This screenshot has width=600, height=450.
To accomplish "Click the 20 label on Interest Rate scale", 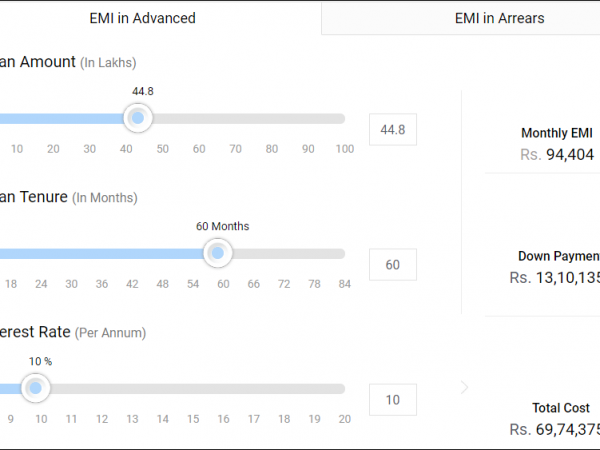I will (x=344, y=419).
